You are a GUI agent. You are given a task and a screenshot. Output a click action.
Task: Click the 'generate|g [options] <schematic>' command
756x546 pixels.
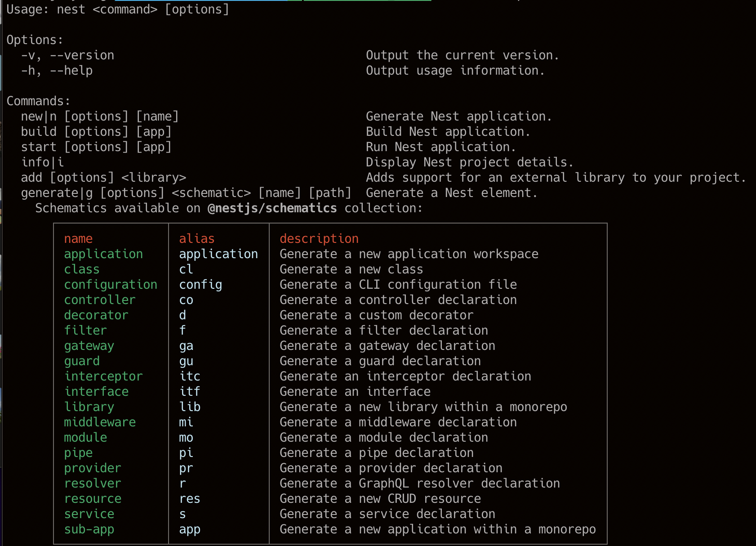pos(136,193)
